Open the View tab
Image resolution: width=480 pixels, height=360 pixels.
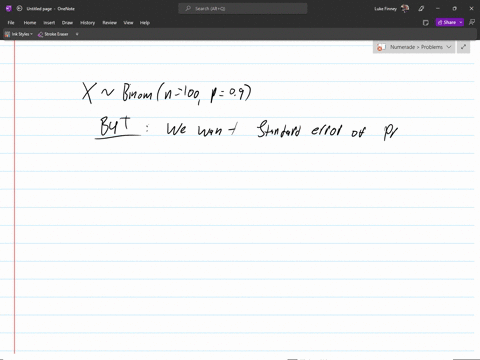click(x=128, y=23)
